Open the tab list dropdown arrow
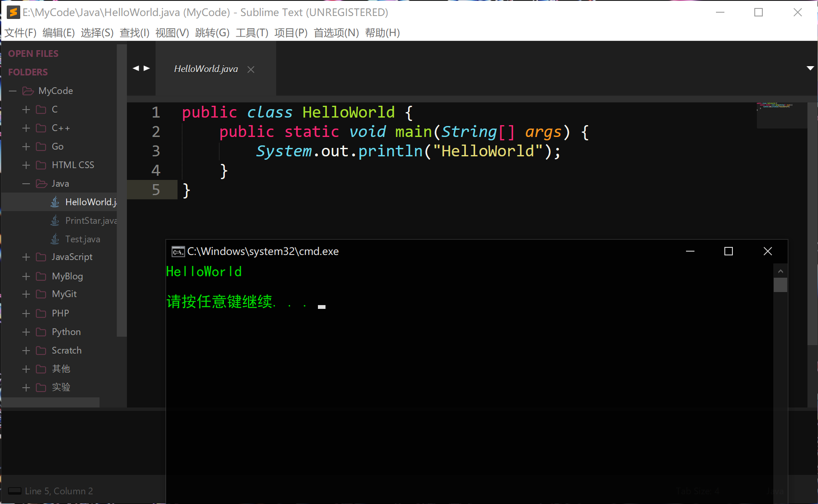 point(810,68)
